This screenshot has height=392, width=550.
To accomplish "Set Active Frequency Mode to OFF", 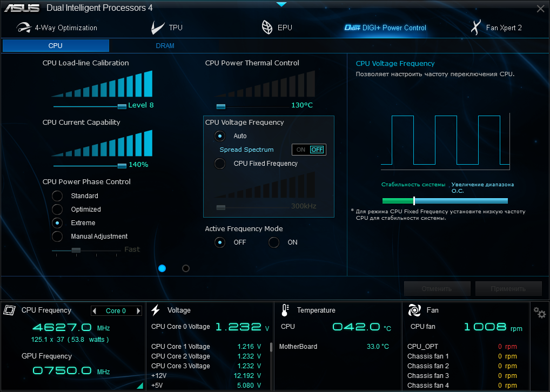I will point(220,242).
